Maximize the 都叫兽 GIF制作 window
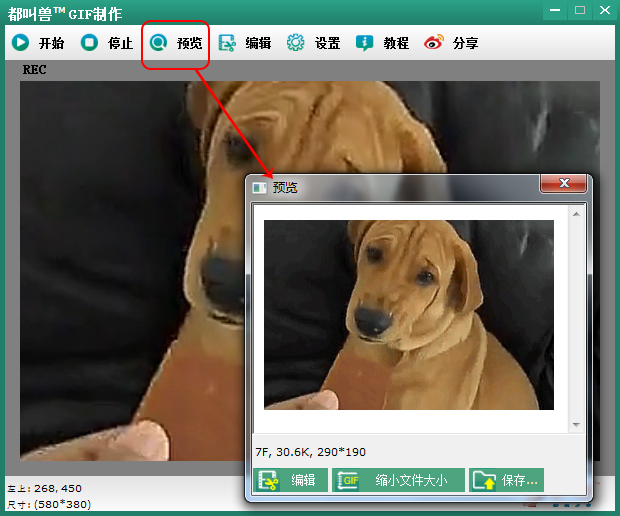The image size is (620, 516). pyautogui.click(x=580, y=10)
